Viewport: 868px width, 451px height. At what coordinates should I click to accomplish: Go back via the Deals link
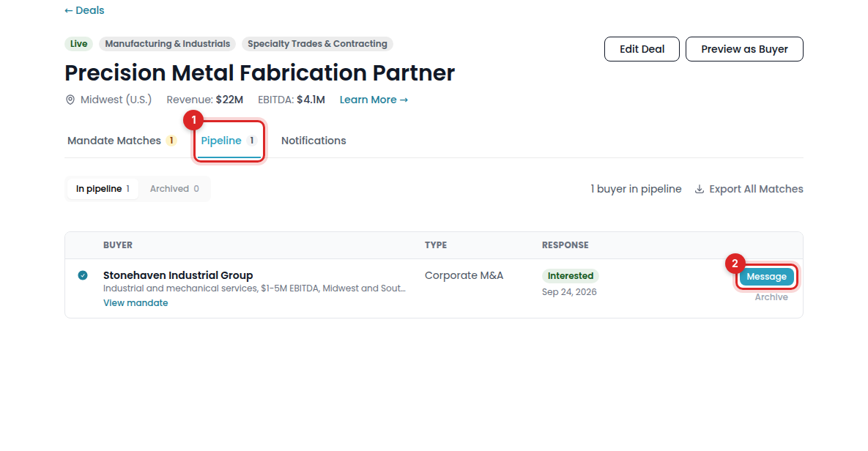[x=84, y=10]
